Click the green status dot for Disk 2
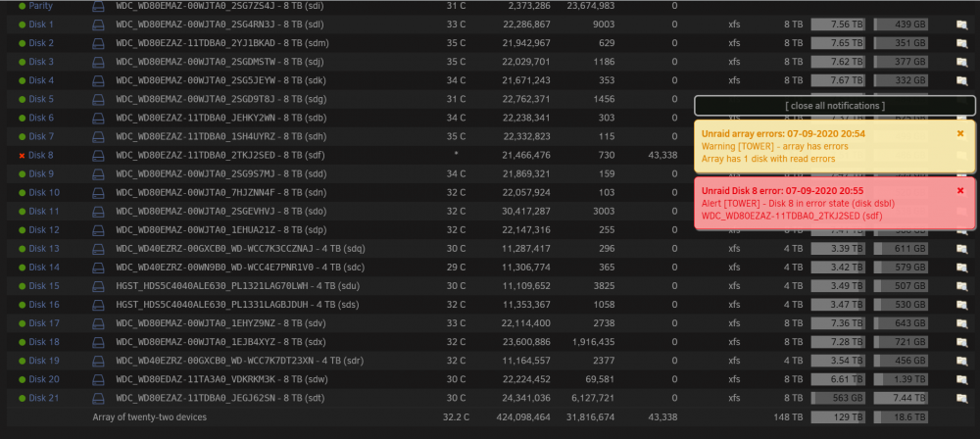Image resolution: width=980 pixels, height=439 pixels. 22,43
